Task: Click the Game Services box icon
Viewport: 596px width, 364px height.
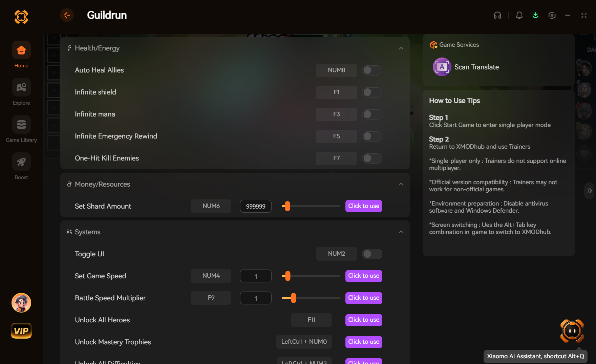Action: click(433, 45)
